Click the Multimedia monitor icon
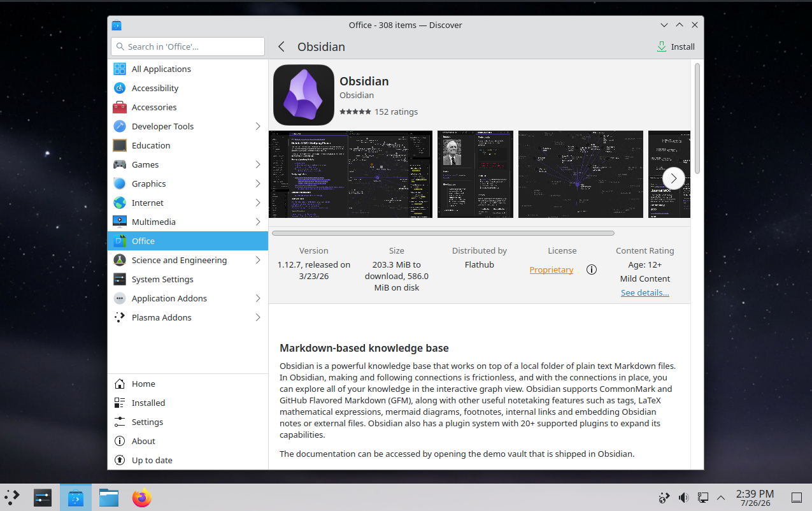 120,222
